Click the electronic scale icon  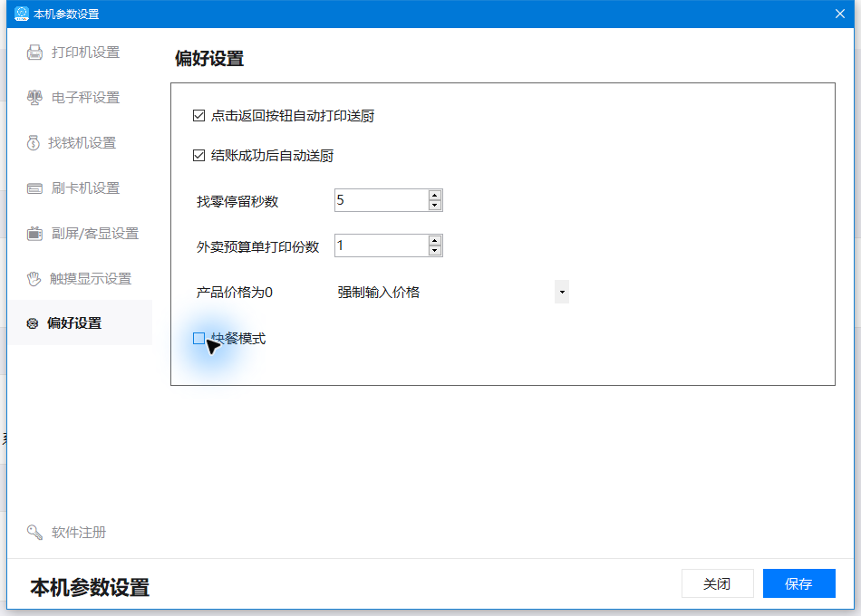tap(34, 98)
